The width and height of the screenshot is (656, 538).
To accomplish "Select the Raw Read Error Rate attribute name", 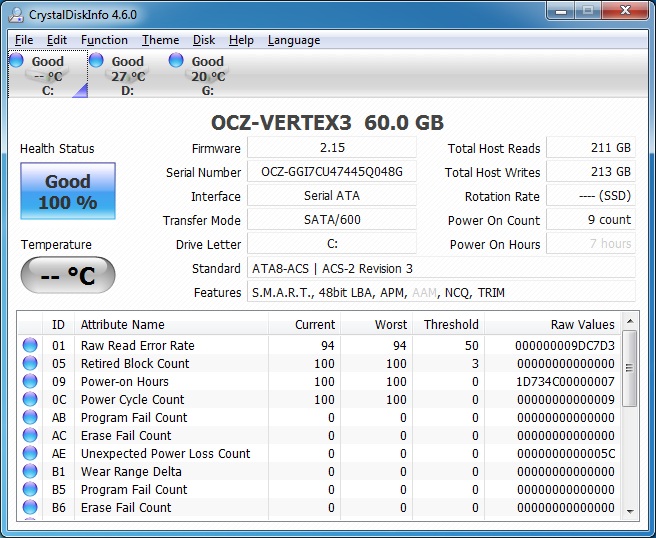I will 138,346.
